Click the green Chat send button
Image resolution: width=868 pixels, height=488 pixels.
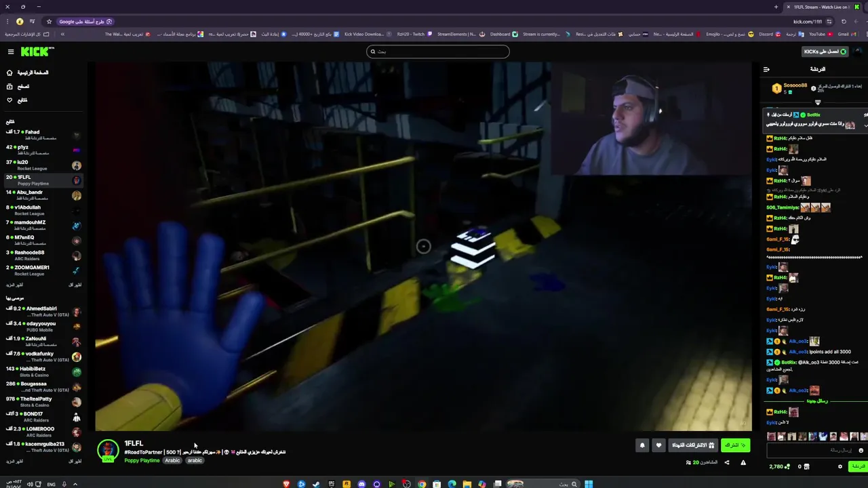coord(859,466)
